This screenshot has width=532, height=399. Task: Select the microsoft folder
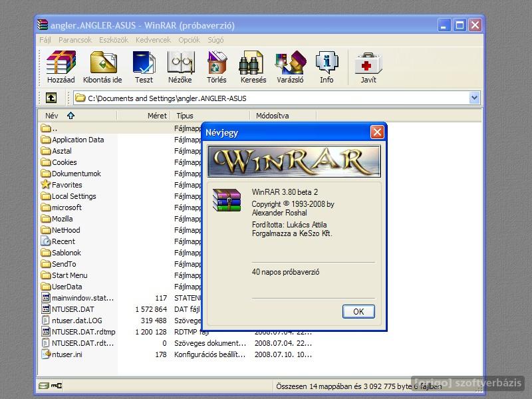coord(61,207)
